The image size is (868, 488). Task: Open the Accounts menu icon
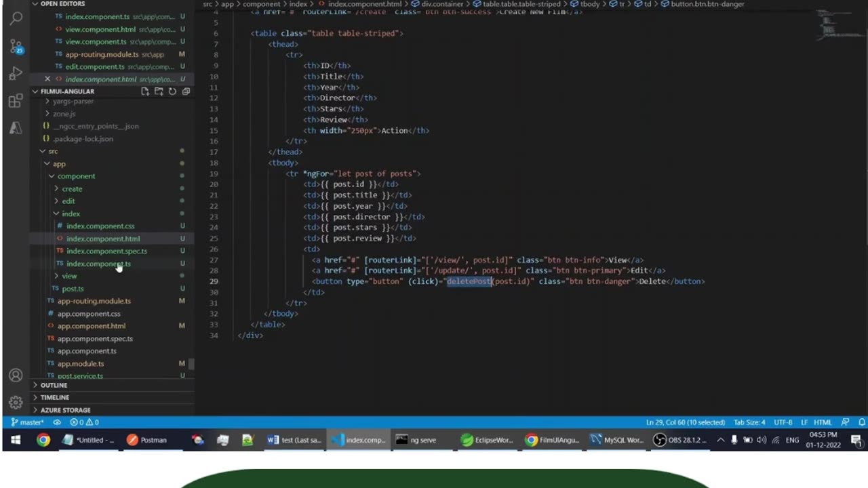(16, 375)
